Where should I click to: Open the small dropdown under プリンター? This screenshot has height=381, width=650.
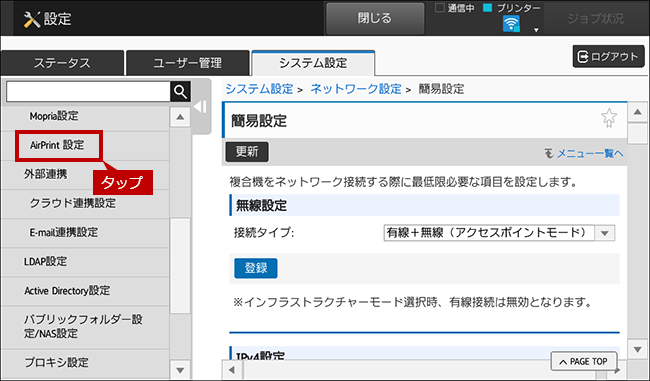536,30
